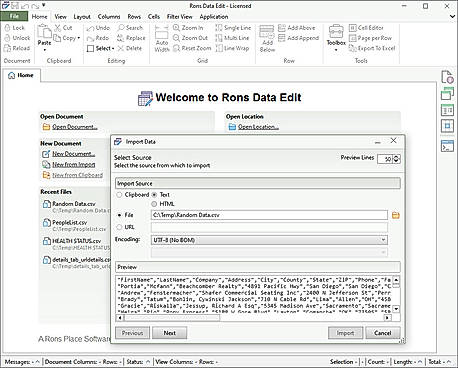
Task: Click the URL input field
Action: point(269,227)
